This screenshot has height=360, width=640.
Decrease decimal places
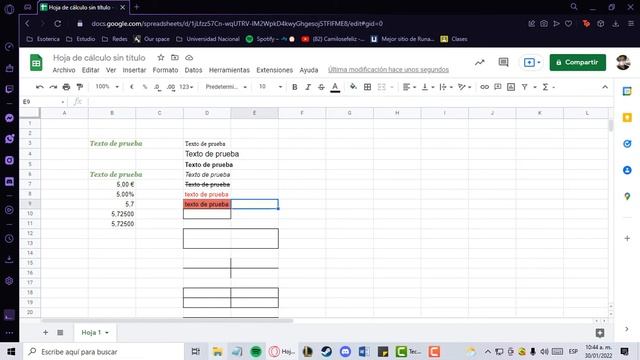coord(157,87)
